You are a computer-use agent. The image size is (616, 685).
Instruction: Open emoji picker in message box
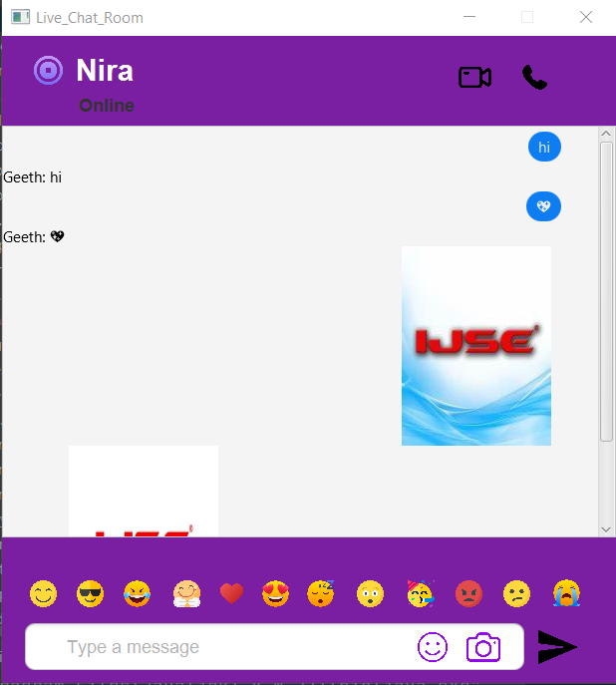(433, 647)
